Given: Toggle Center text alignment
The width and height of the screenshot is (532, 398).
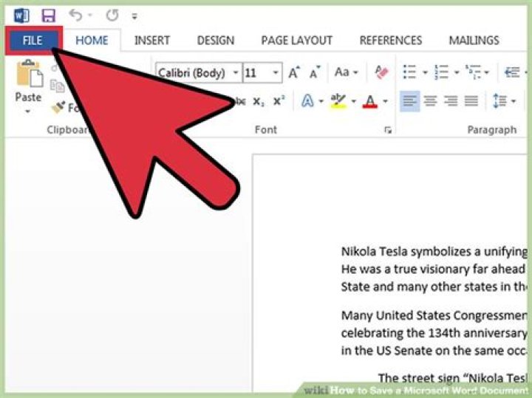Looking at the screenshot, I should pos(430,101).
